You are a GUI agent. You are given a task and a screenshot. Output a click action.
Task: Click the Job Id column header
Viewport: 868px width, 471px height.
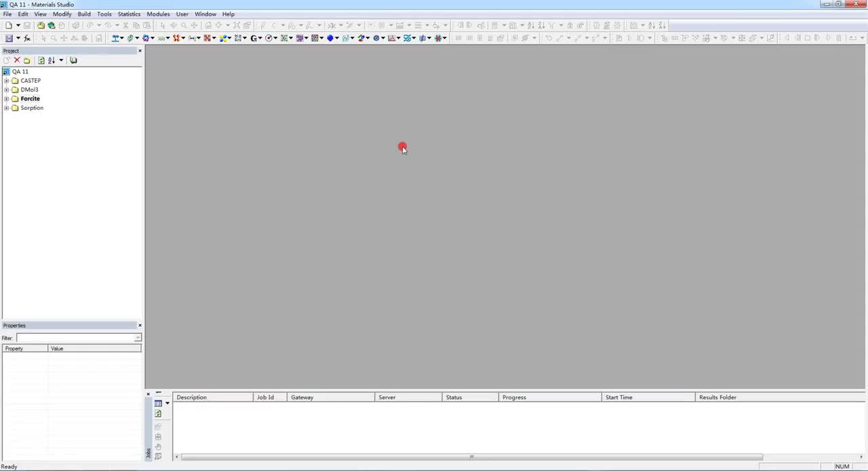(270, 397)
